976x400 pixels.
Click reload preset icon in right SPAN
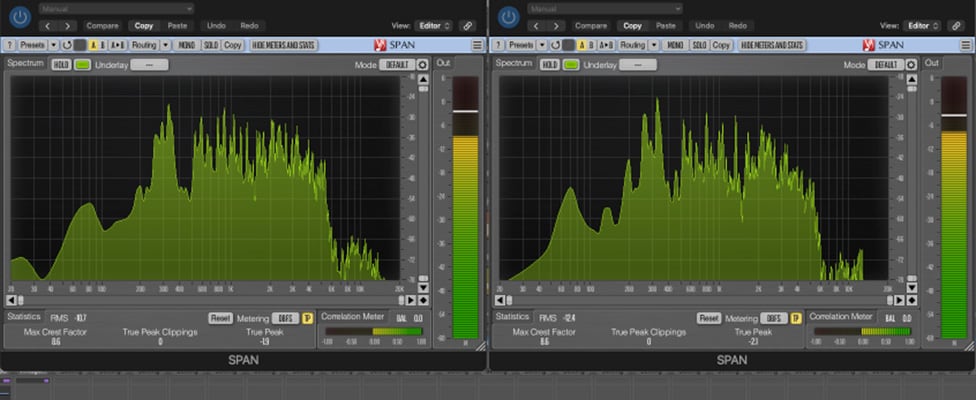(555, 45)
